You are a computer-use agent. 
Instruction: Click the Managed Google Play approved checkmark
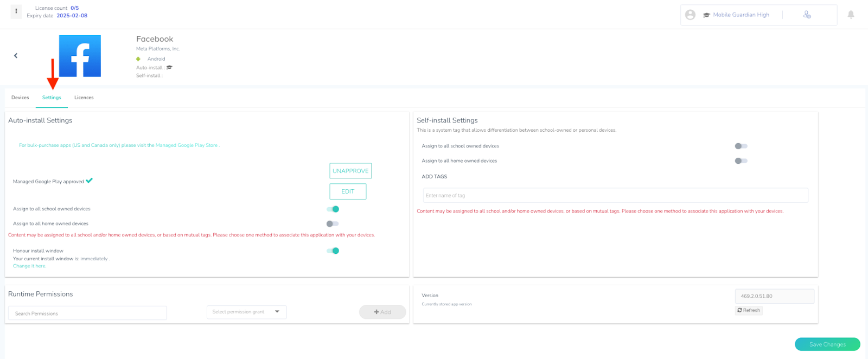[89, 181]
